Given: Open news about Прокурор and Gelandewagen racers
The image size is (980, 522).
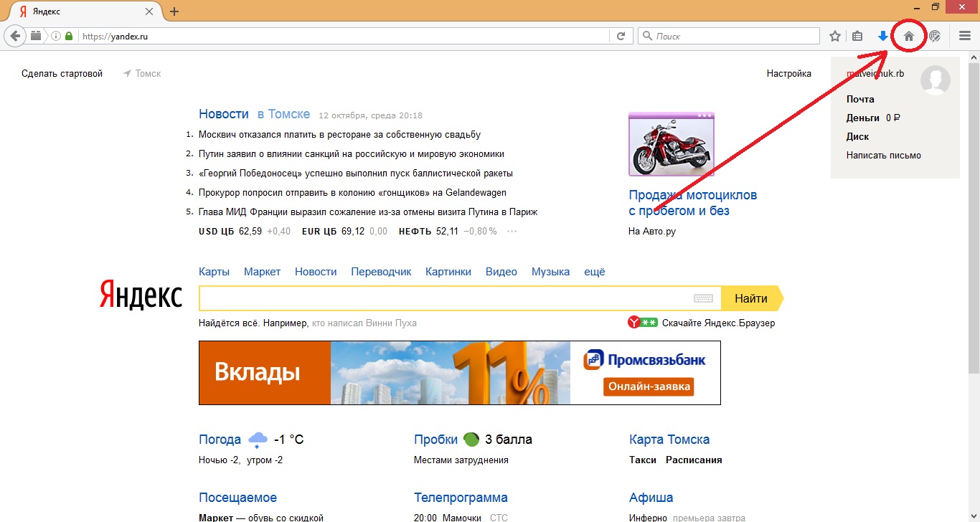Looking at the screenshot, I should (x=352, y=193).
